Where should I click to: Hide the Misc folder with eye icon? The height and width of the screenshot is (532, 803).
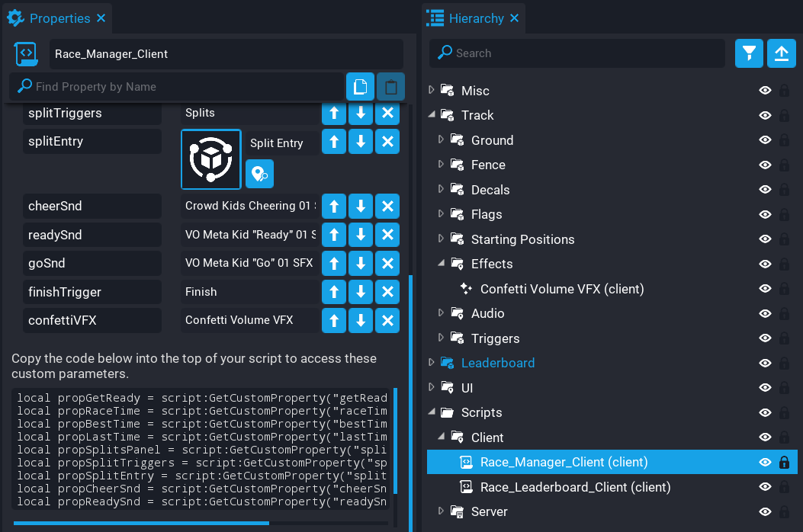pyautogui.click(x=765, y=91)
